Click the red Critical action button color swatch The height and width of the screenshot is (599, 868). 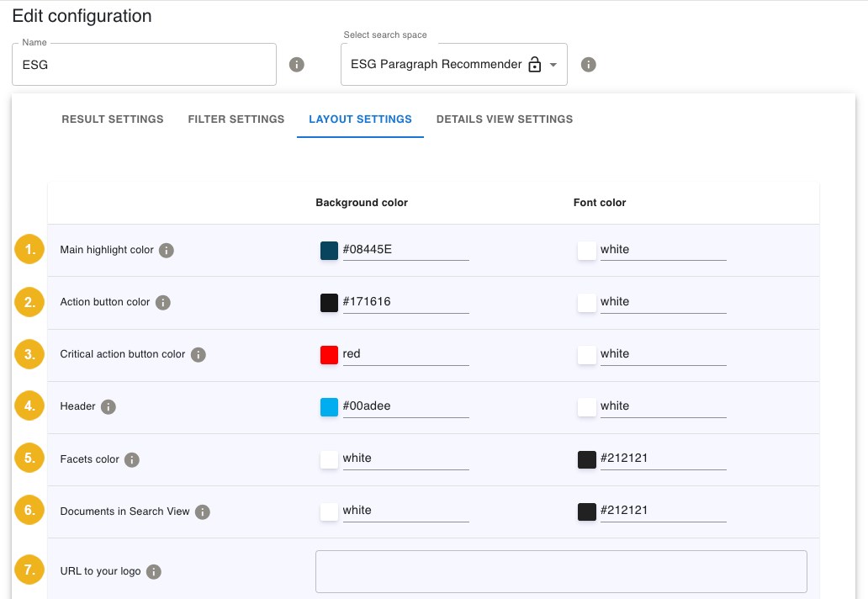pyautogui.click(x=329, y=354)
